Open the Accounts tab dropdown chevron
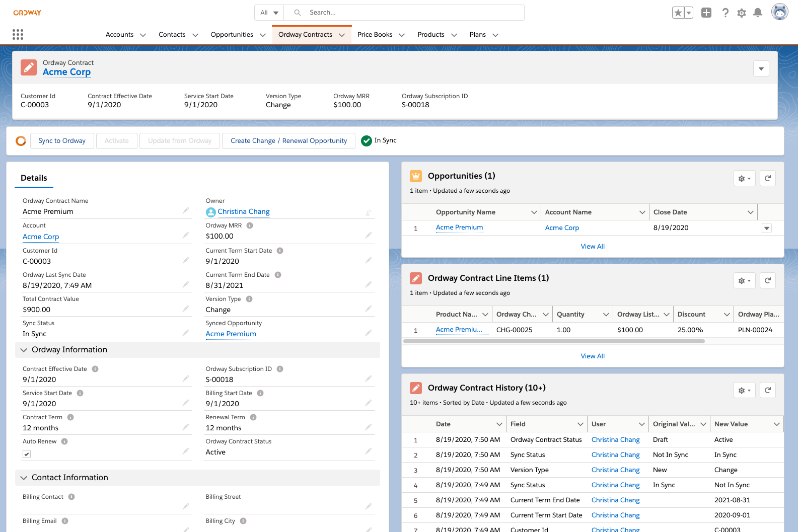Image resolution: width=798 pixels, height=532 pixels. pos(143,35)
